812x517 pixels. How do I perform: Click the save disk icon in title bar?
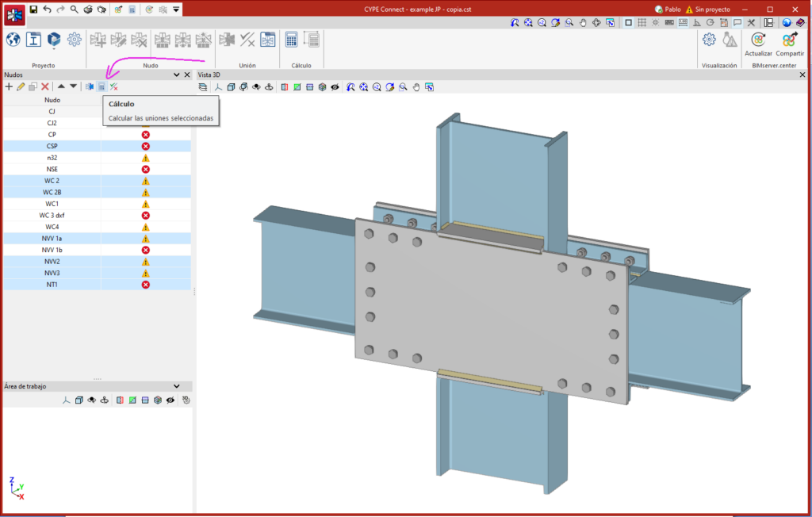coord(34,9)
